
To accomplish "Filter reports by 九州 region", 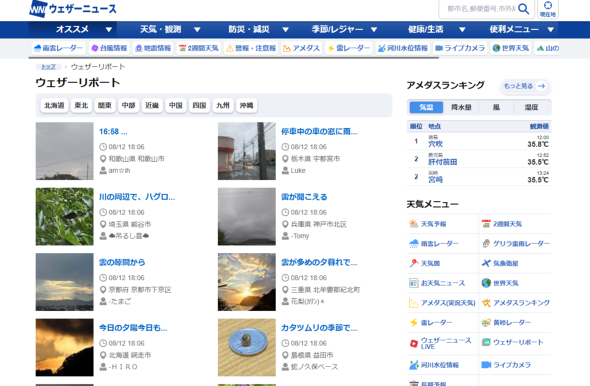I will (x=223, y=106).
